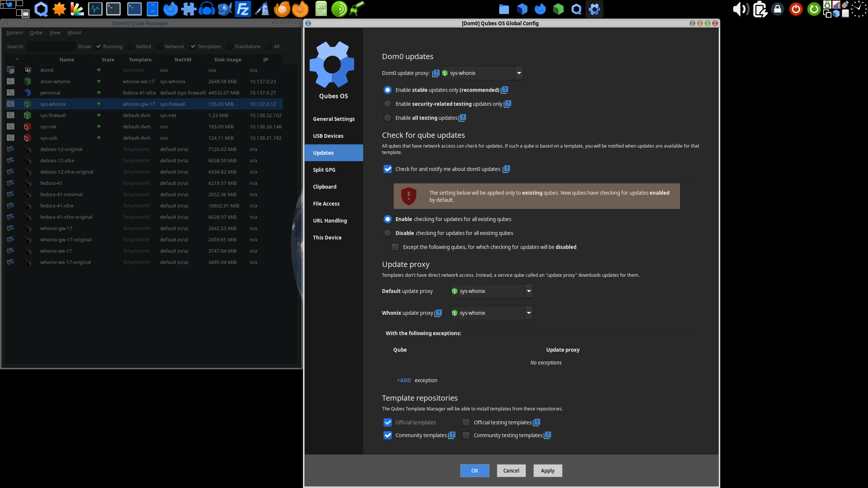The width and height of the screenshot is (868, 488).
Task: Launch FileZilla from the top panel
Action: tap(243, 9)
